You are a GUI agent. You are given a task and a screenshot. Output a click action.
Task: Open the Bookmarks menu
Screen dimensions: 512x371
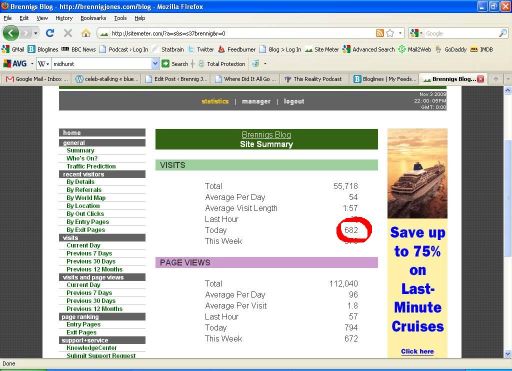coord(93,18)
